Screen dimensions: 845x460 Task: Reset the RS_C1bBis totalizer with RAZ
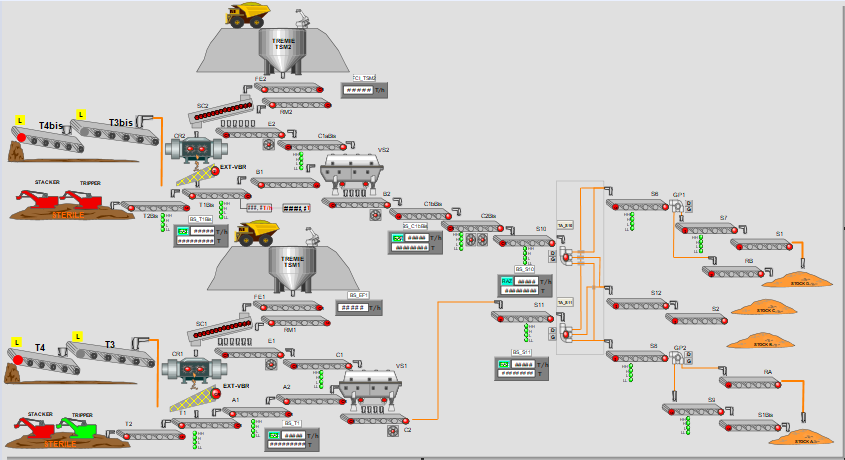[398, 238]
